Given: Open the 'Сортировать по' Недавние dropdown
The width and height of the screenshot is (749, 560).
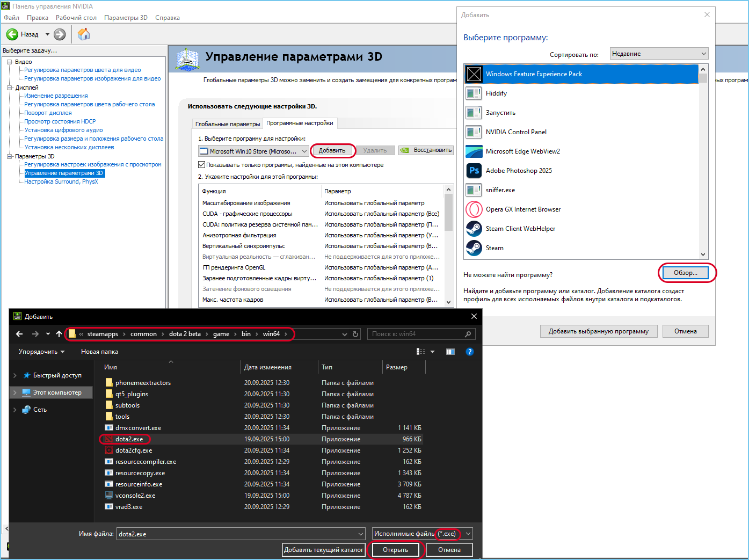Looking at the screenshot, I should (x=659, y=54).
